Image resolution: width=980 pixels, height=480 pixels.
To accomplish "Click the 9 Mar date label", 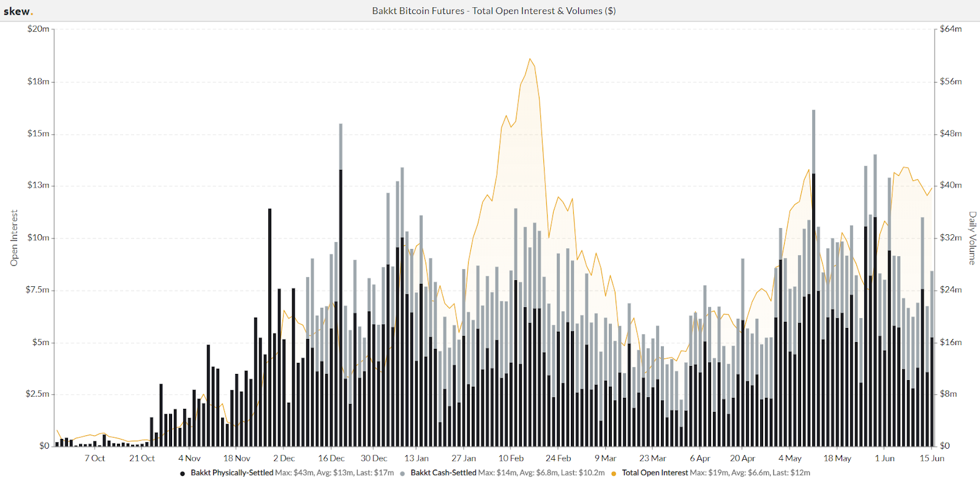I will 605,459.
